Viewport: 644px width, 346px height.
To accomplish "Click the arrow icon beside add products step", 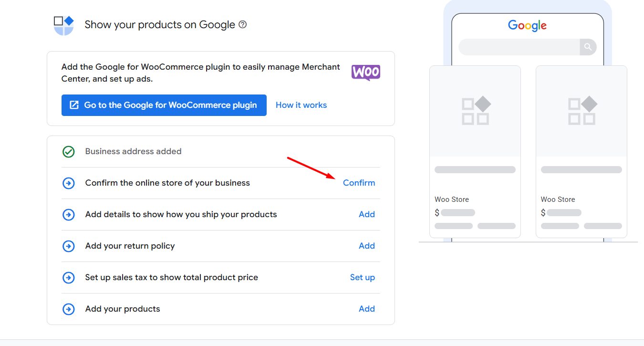I will [x=69, y=309].
